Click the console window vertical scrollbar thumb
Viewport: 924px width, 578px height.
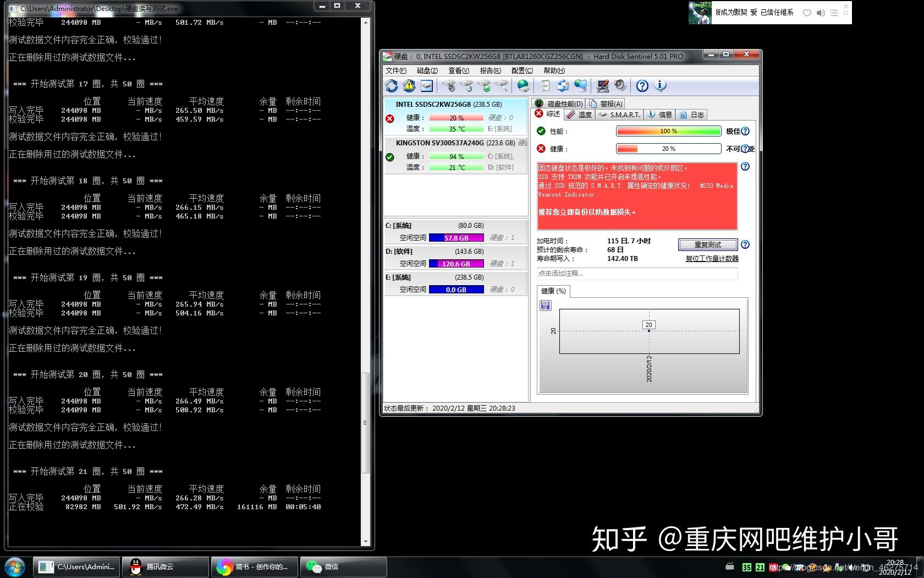(x=365, y=423)
